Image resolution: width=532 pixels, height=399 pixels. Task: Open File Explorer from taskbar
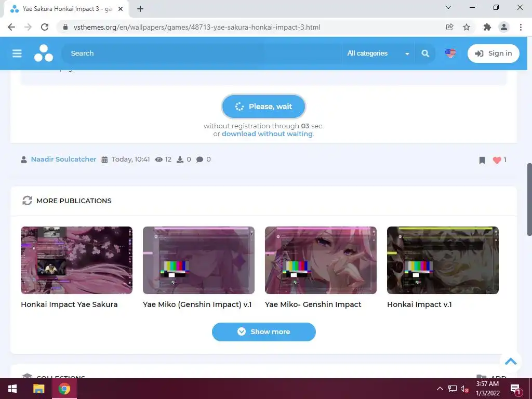[38, 389]
